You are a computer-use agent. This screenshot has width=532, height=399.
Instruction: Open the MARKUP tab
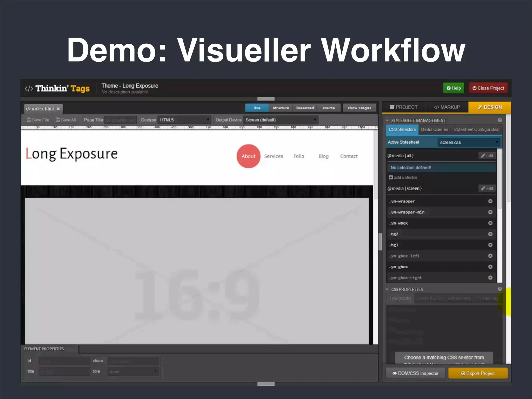(447, 107)
